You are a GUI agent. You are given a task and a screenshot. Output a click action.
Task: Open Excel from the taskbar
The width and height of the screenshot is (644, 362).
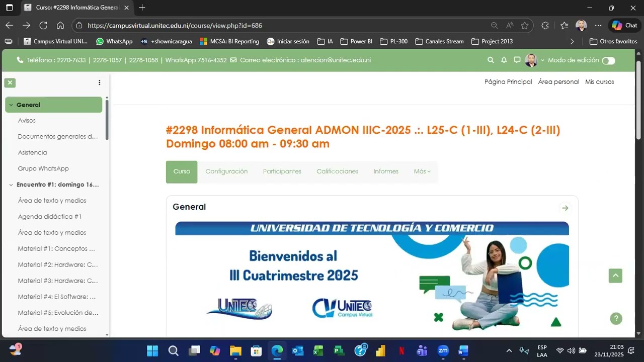[318, 350]
